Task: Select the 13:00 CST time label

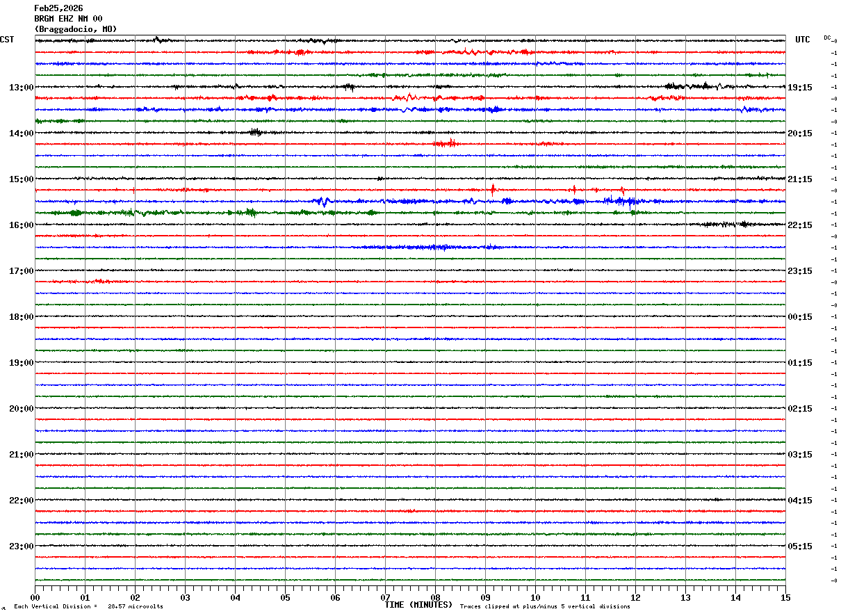Action: (x=21, y=88)
